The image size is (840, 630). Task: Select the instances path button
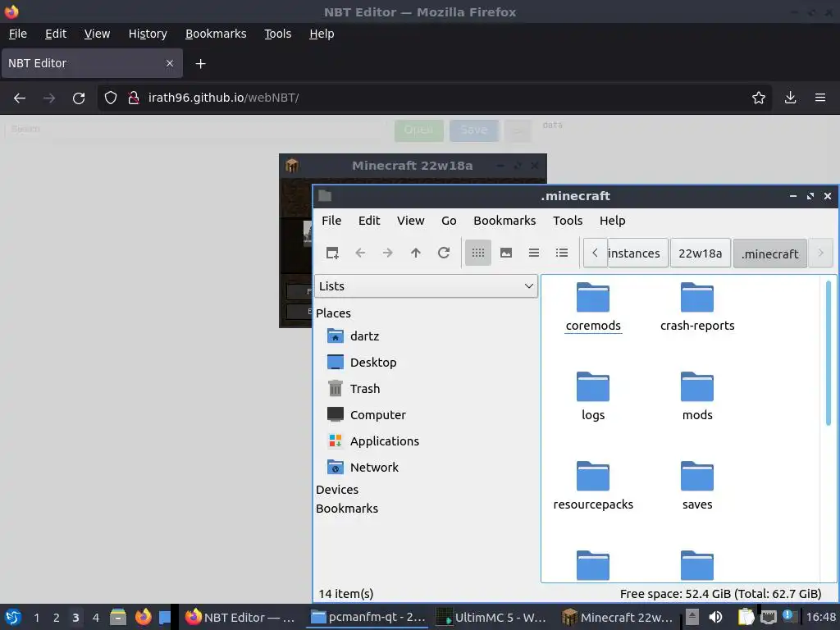(x=637, y=253)
